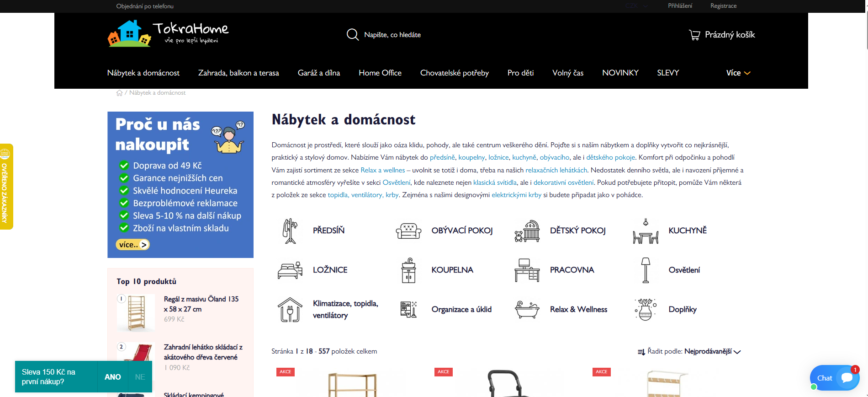
Task: Select the Osvětlení lamp icon
Action: point(646,270)
